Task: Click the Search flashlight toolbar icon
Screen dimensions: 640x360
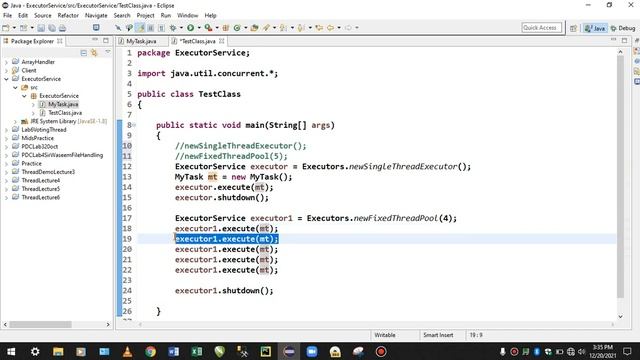Action: click(x=266, y=28)
